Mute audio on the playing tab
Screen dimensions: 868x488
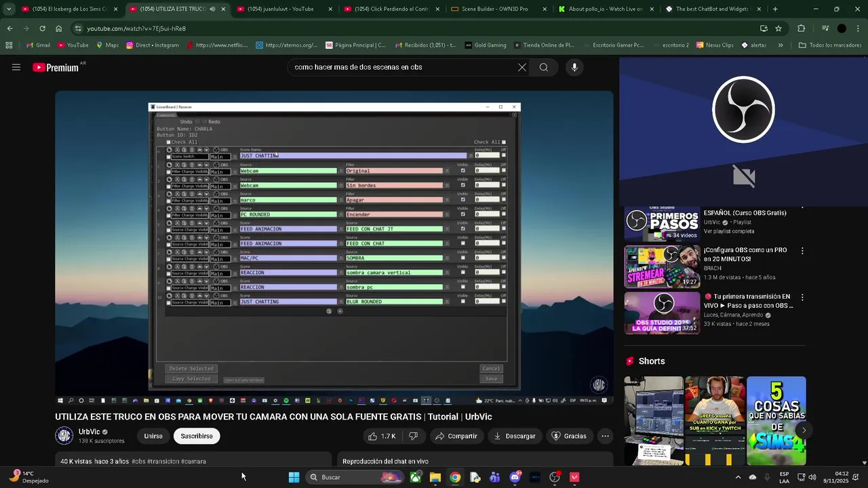pyautogui.click(x=212, y=9)
